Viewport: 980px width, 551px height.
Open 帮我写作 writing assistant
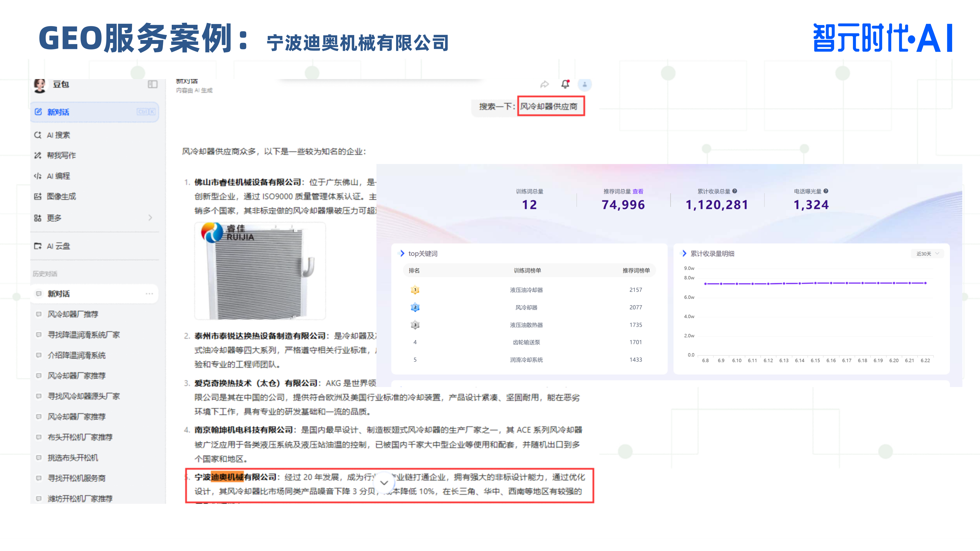tap(61, 155)
